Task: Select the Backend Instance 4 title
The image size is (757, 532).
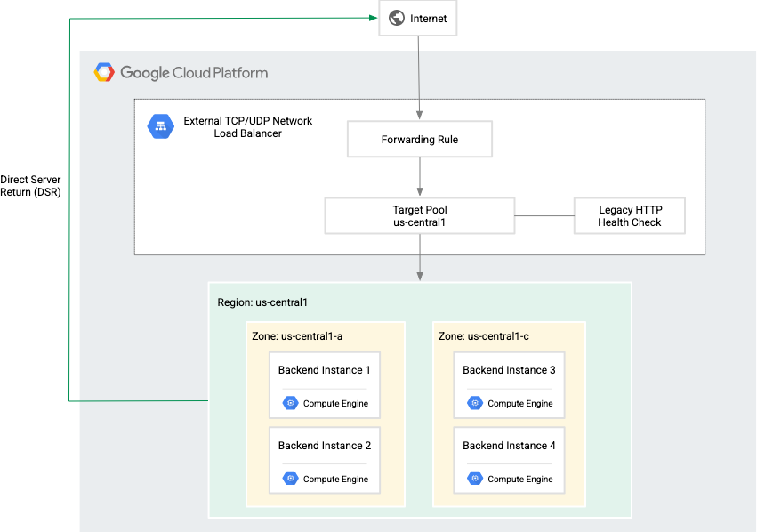Action: [x=509, y=446]
